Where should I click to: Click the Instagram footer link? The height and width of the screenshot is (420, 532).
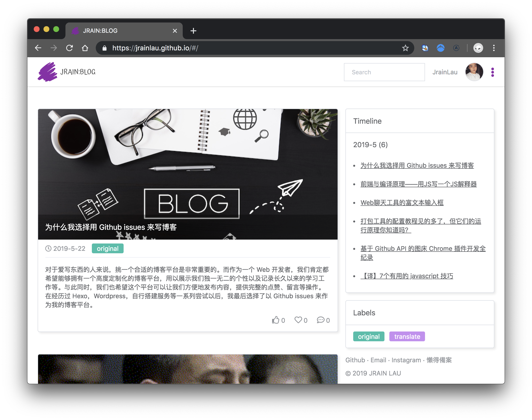pos(406,360)
